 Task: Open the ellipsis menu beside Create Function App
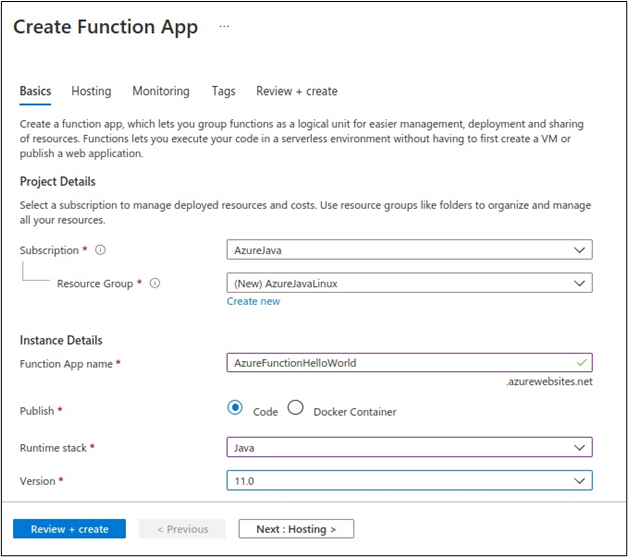click(x=224, y=26)
